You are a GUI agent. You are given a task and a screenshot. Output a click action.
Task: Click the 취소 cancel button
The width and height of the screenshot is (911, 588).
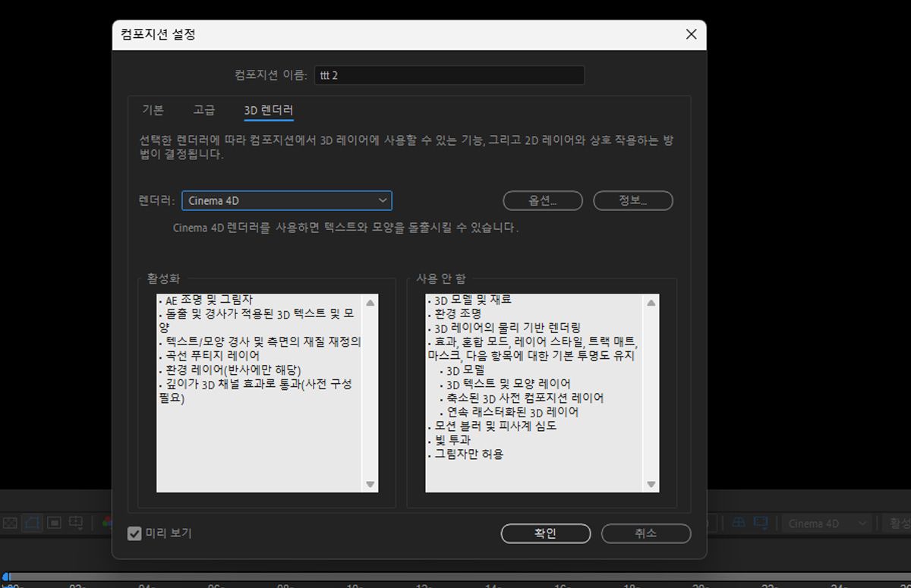coord(646,533)
